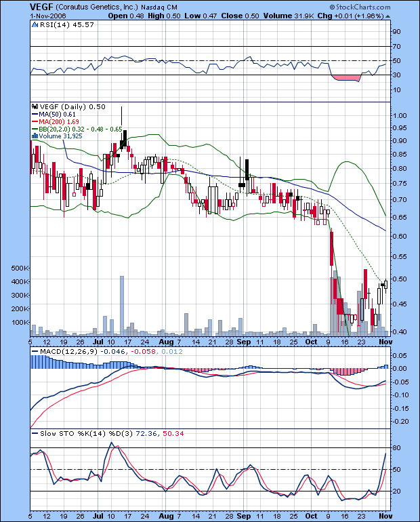The image size is (420, 522).
Task: Click the Low 0.47 value
Action: 201,16
